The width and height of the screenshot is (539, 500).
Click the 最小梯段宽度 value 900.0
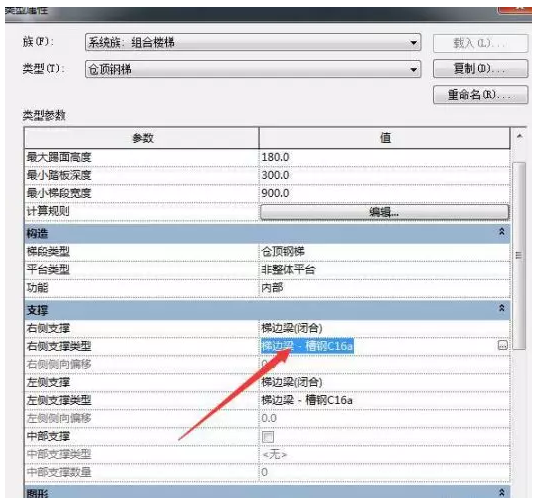tap(275, 193)
